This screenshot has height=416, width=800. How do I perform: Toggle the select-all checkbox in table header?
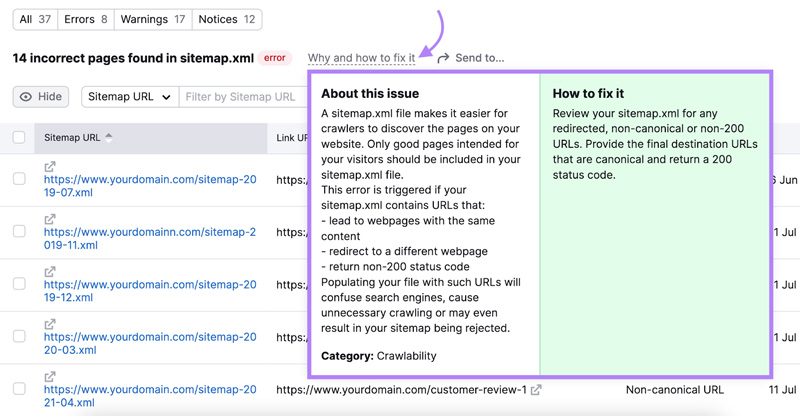(19, 137)
